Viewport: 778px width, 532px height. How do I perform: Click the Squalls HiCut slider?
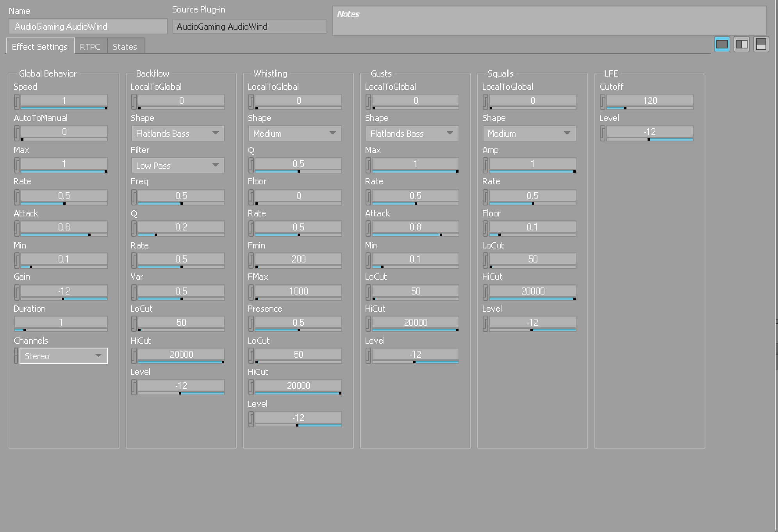click(x=533, y=292)
